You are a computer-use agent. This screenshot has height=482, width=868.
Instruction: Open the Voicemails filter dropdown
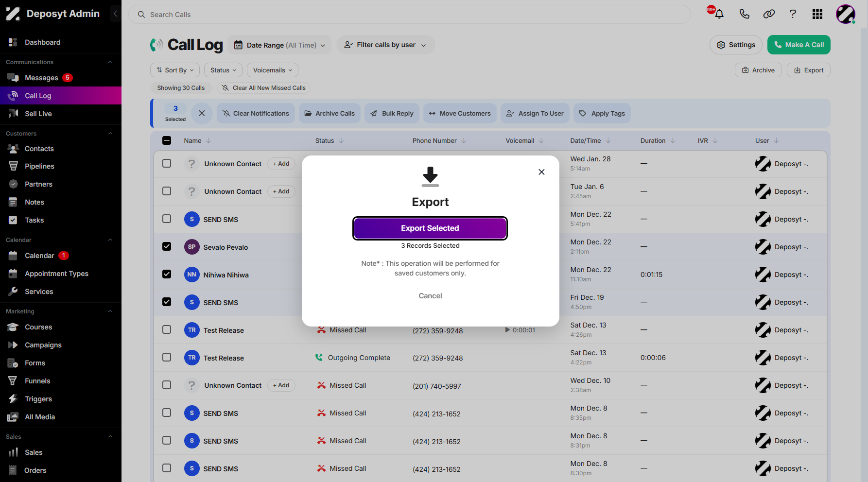(x=273, y=70)
